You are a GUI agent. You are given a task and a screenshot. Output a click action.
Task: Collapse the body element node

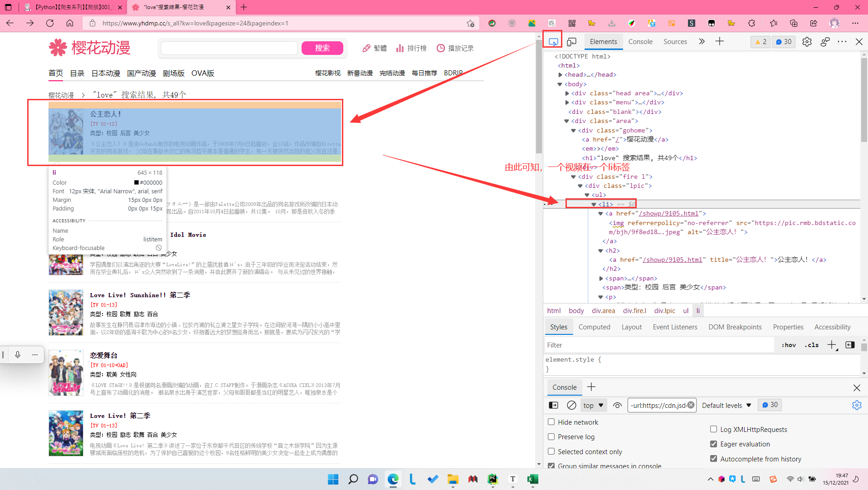point(560,84)
